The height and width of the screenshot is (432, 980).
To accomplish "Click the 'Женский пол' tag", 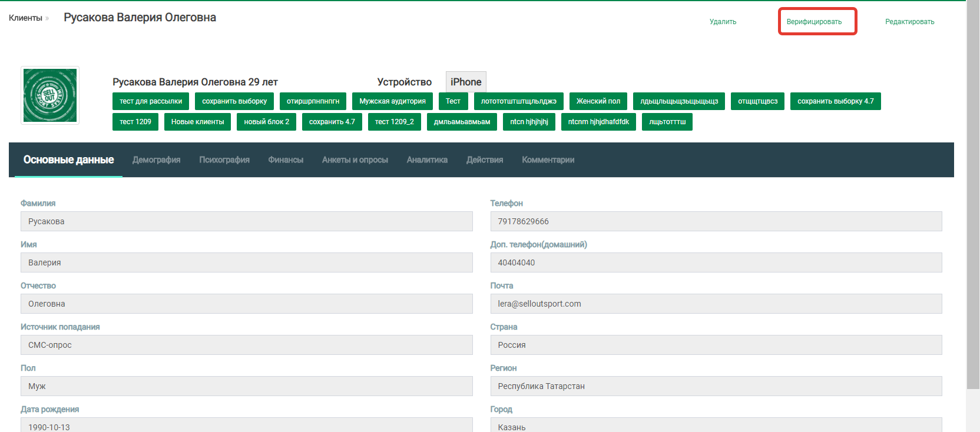I will point(598,101).
